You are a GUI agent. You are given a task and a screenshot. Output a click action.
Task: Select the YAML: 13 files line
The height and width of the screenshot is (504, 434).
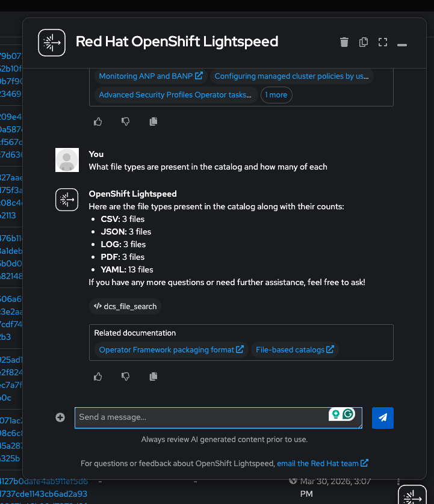pyautogui.click(x=127, y=269)
